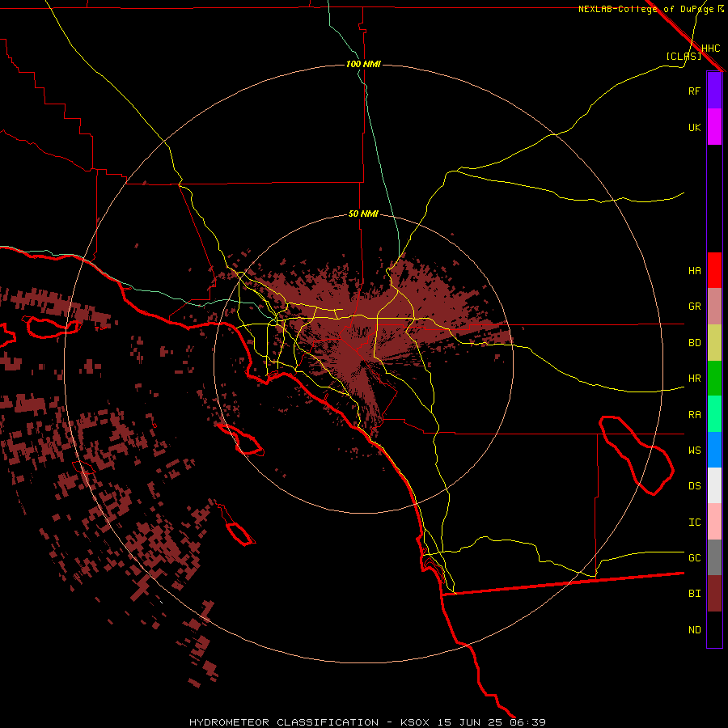Screen dimensions: 728x728
Task: Click the RA mint legend swatch
Action: [x=714, y=414]
